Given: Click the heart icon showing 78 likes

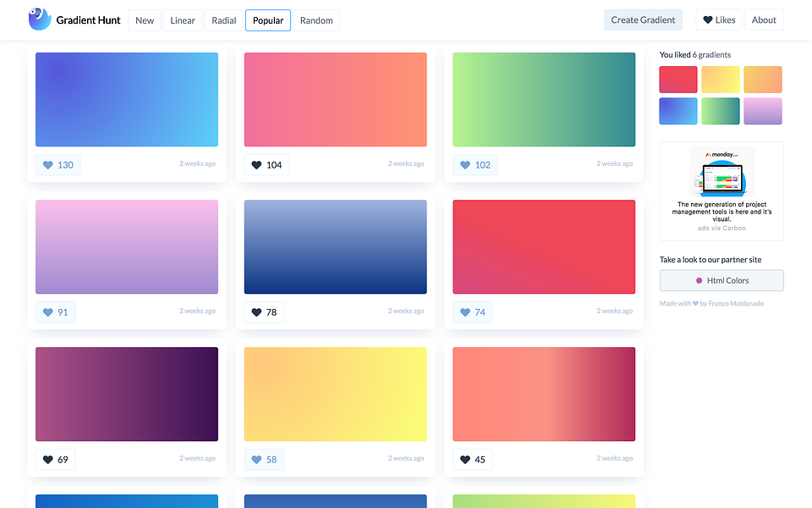Looking at the screenshot, I should (x=255, y=312).
